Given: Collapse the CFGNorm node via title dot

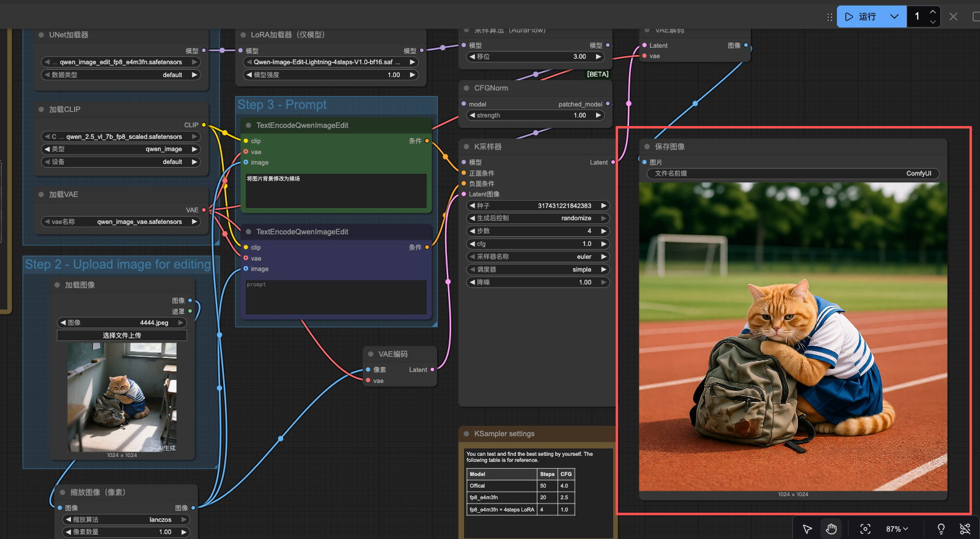Looking at the screenshot, I should point(466,88).
